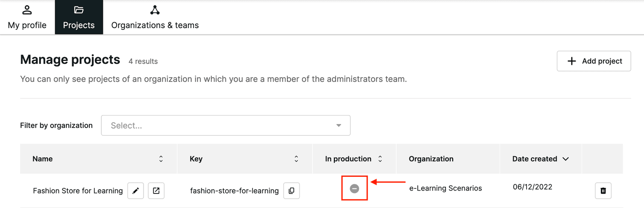Sort by Key using its sort arrows
Viewport: 644px width, 208px height.
[296, 159]
